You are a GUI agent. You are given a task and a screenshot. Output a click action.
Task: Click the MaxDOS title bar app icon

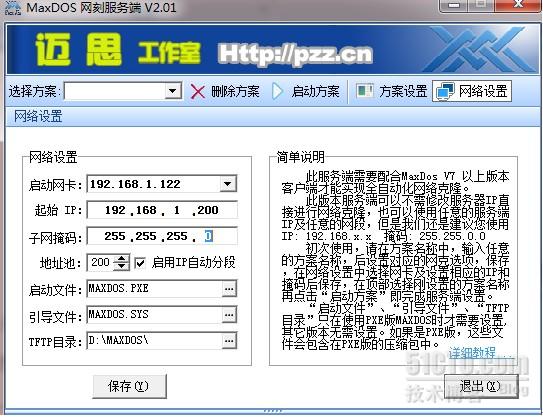click(x=13, y=7)
